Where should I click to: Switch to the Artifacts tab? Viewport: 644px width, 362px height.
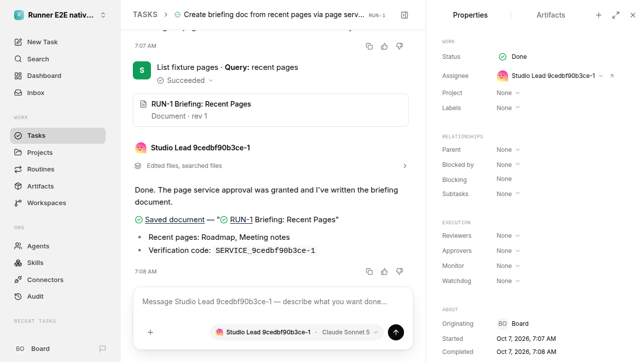(x=551, y=15)
